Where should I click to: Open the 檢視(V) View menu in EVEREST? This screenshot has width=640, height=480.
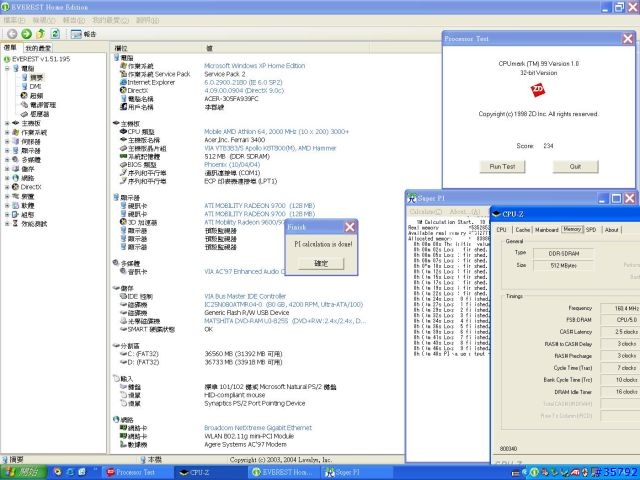(x=44, y=20)
